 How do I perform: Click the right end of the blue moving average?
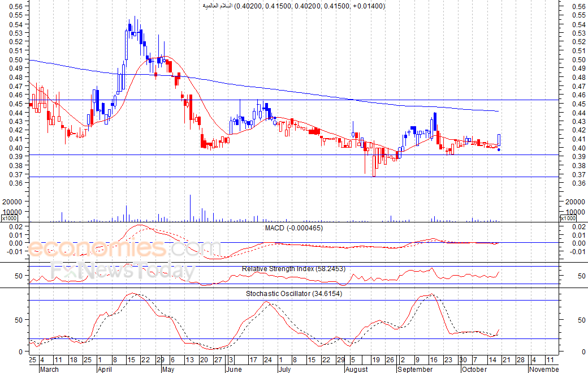[497, 111]
